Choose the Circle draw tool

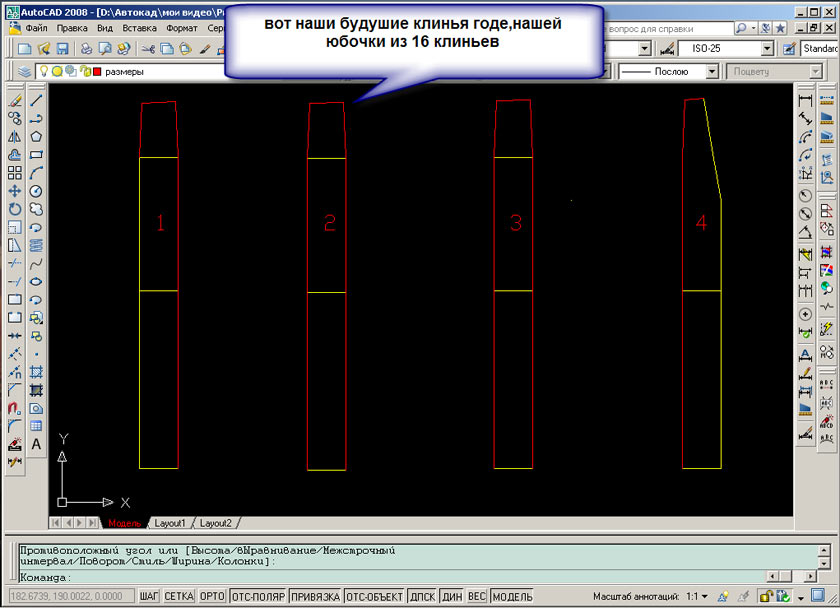pos(36,190)
